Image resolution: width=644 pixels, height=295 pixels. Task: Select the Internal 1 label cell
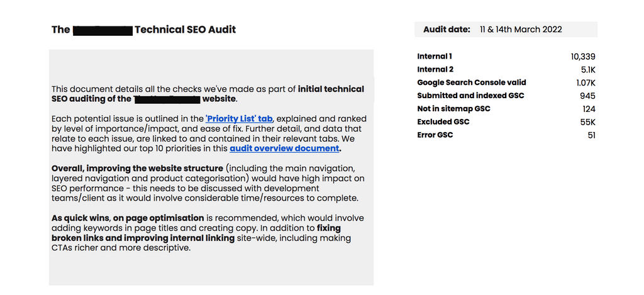[435, 57]
